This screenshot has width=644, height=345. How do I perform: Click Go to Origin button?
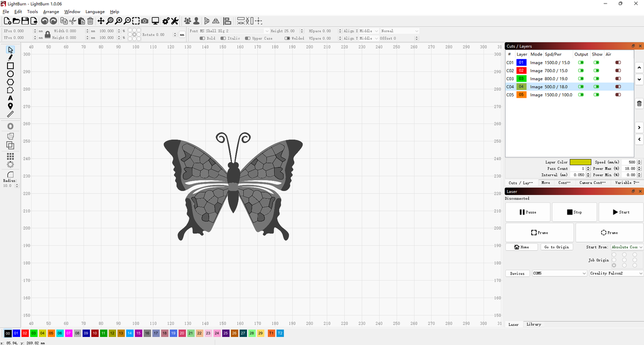[556, 247]
